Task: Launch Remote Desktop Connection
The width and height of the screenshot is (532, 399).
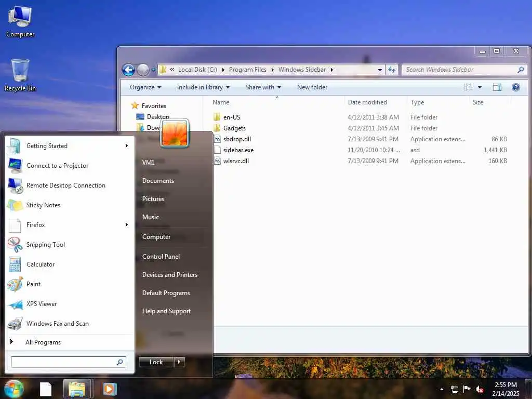Action: [70, 185]
